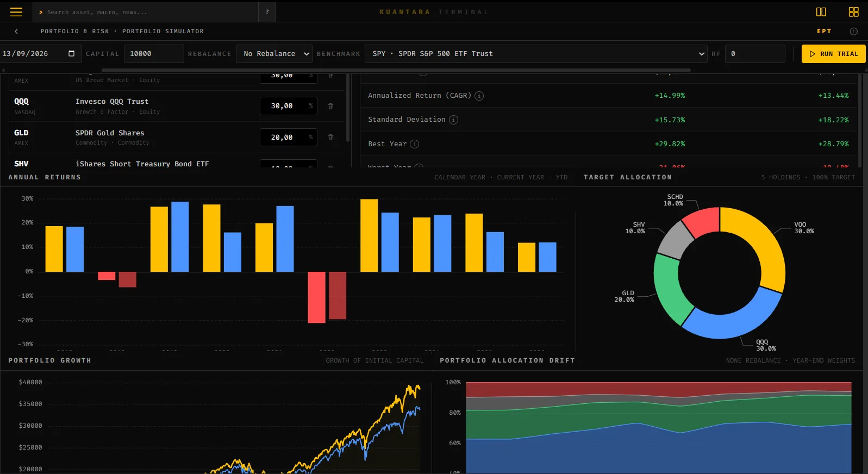Click the PORTFOLIO & RISK breadcrumb
The image size is (868, 474).
coord(74,32)
